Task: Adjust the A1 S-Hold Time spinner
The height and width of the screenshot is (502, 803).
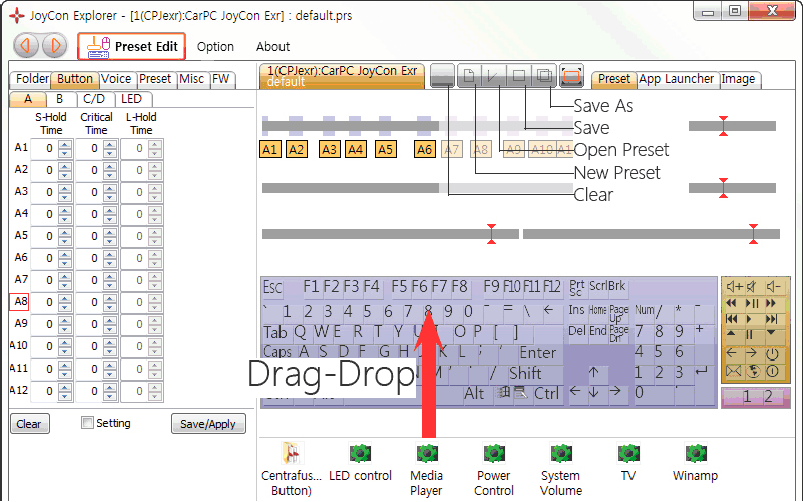Action: [65, 149]
